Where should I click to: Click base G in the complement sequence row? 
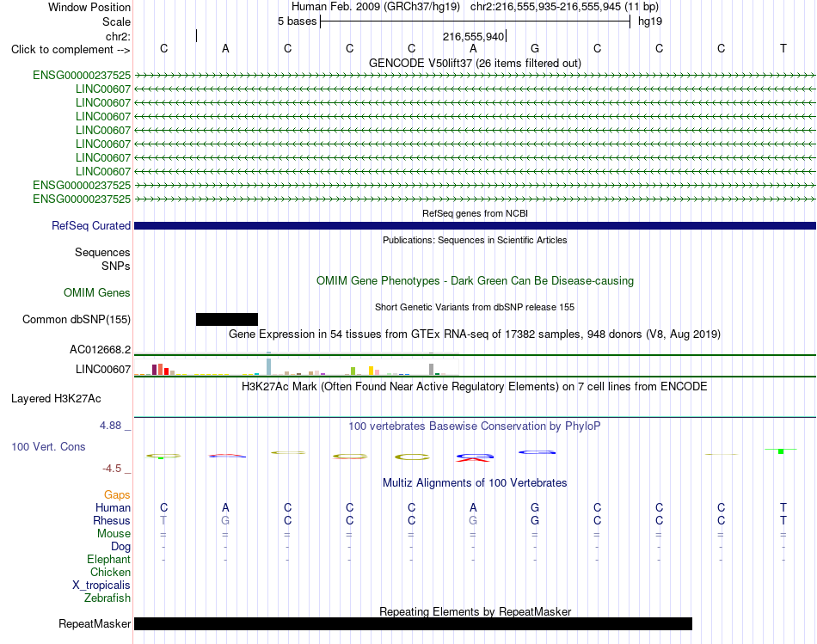click(535, 48)
